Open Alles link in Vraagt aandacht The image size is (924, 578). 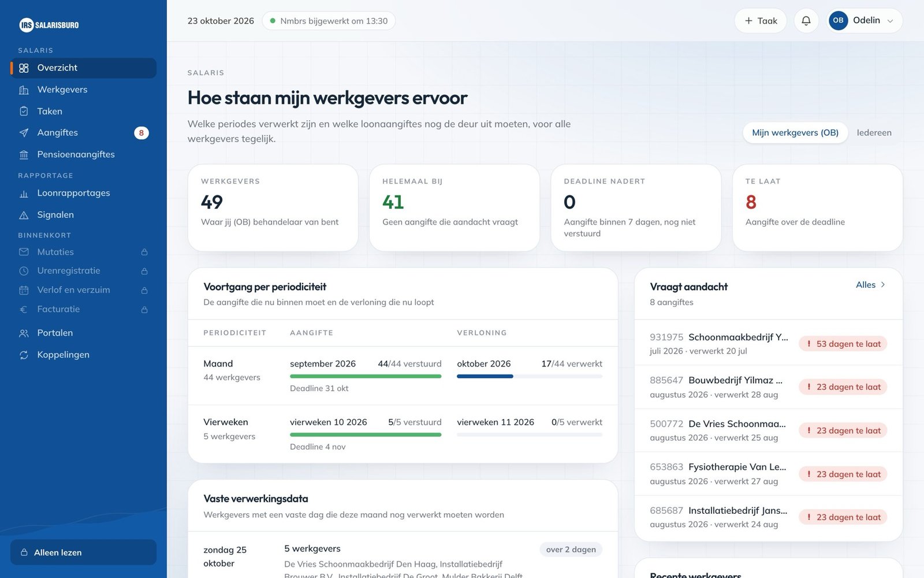870,284
